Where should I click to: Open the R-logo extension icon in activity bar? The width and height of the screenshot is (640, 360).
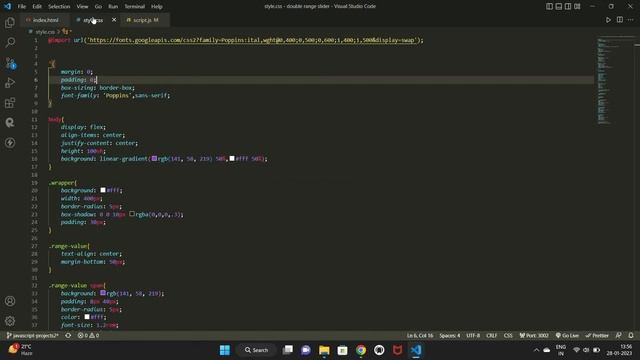10,122
